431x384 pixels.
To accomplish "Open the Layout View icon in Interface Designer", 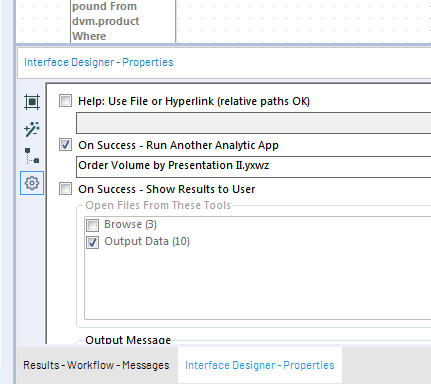I will [32, 102].
